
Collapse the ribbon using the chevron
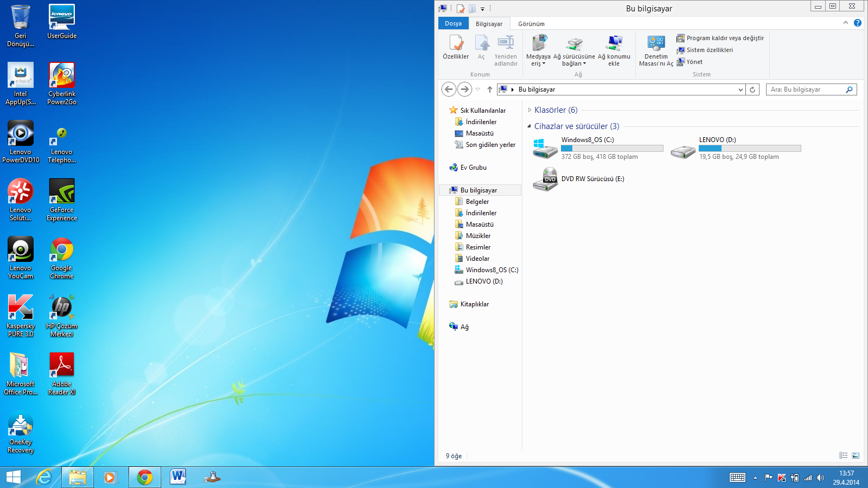845,23
